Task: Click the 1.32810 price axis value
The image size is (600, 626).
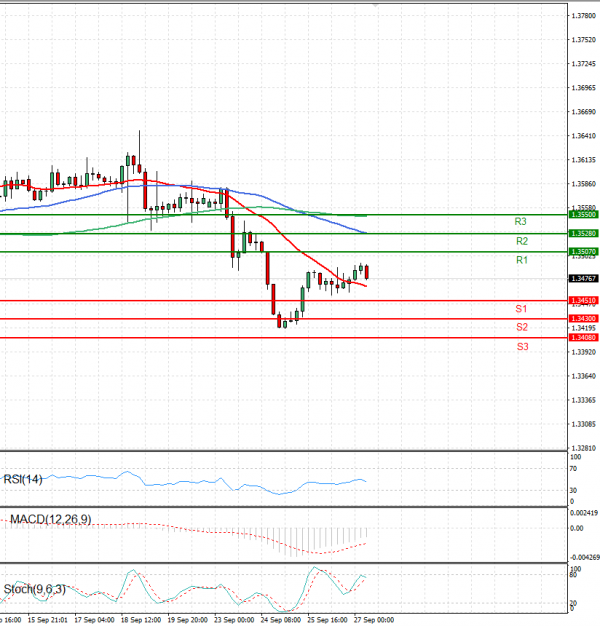Action: tap(583, 448)
